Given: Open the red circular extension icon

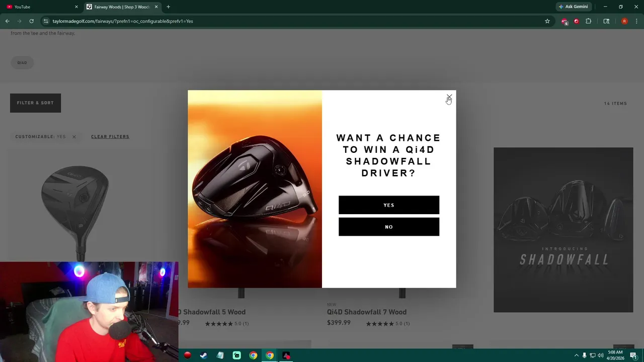Looking at the screenshot, I should point(577,21).
